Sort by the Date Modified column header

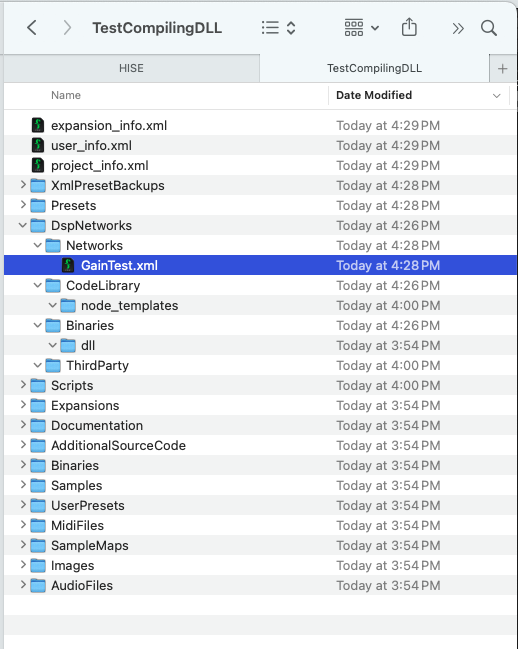click(x=374, y=95)
